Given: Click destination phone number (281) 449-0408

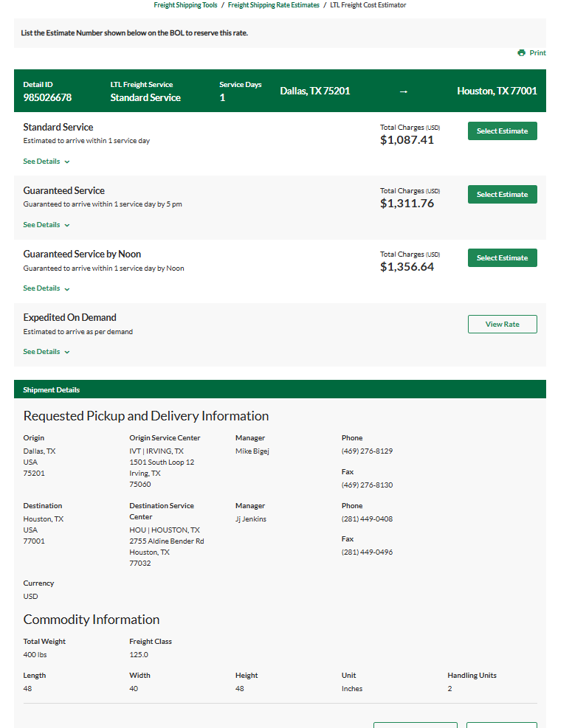Looking at the screenshot, I should pyautogui.click(x=367, y=519).
